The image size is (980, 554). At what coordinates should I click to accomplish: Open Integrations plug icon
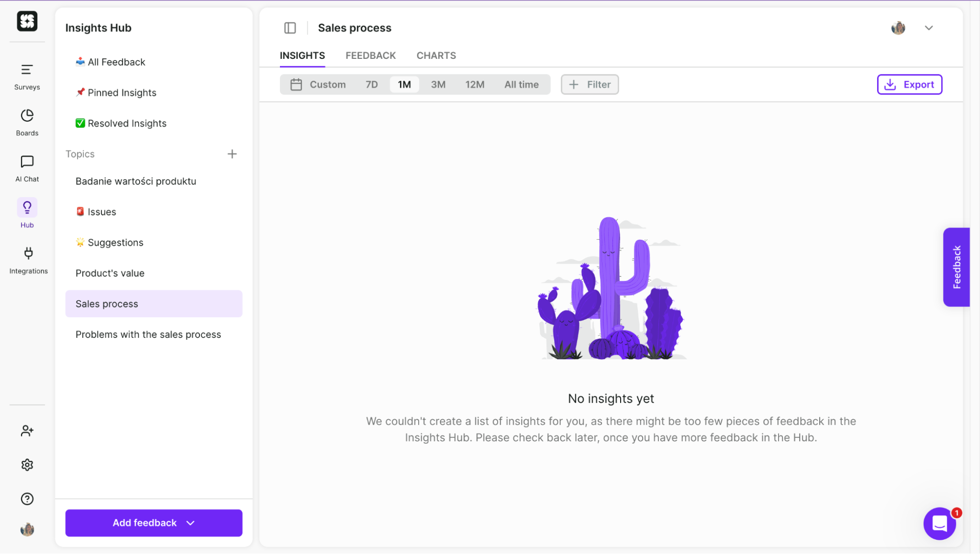(28, 260)
